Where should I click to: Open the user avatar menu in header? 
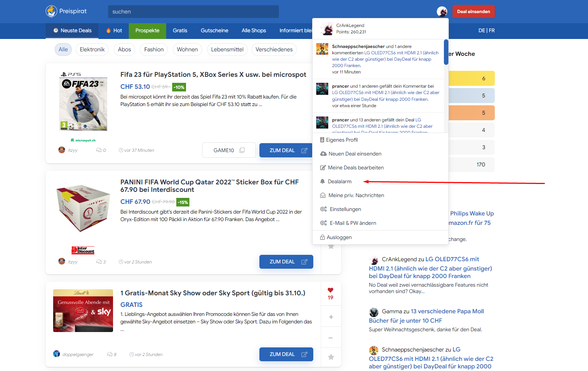point(442,12)
